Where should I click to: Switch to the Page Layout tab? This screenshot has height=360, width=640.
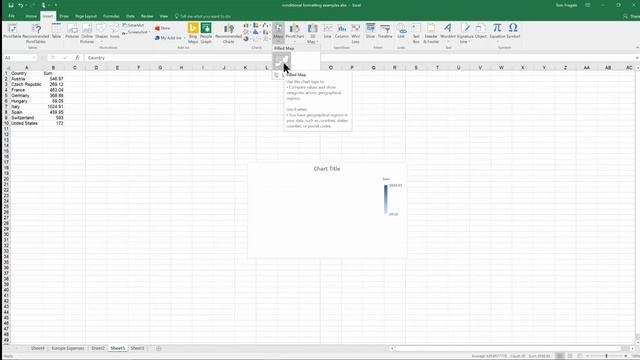pyautogui.click(x=86, y=16)
